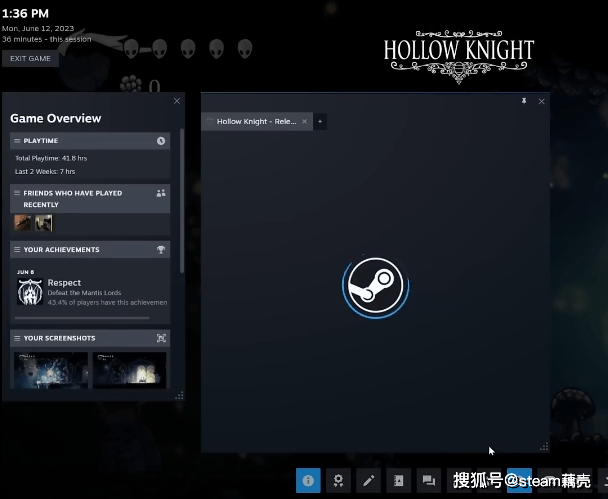Open second friend avatar thumbnail
The width and height of the screenshot is (608, 499).
tap(43, 223)
